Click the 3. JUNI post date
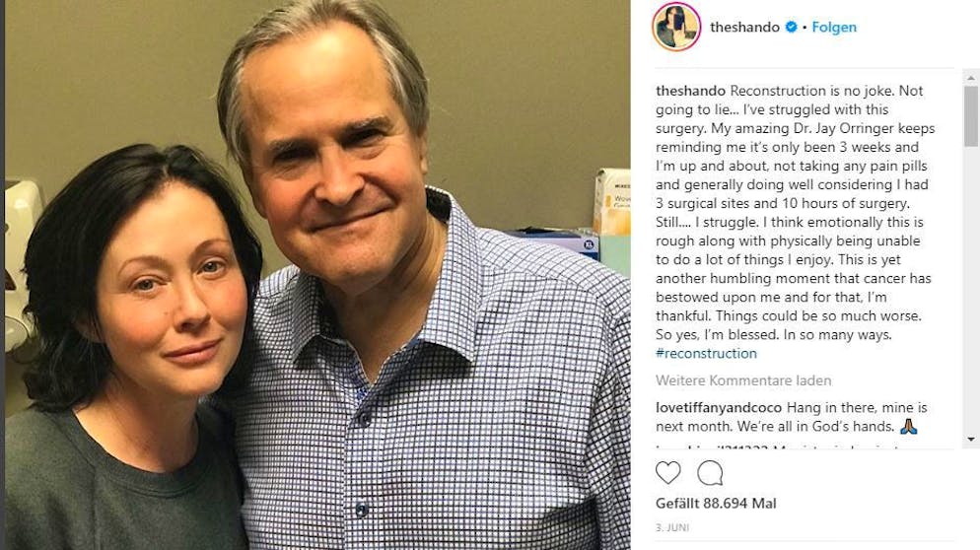 pyautogui.click(x=674, y=528)
